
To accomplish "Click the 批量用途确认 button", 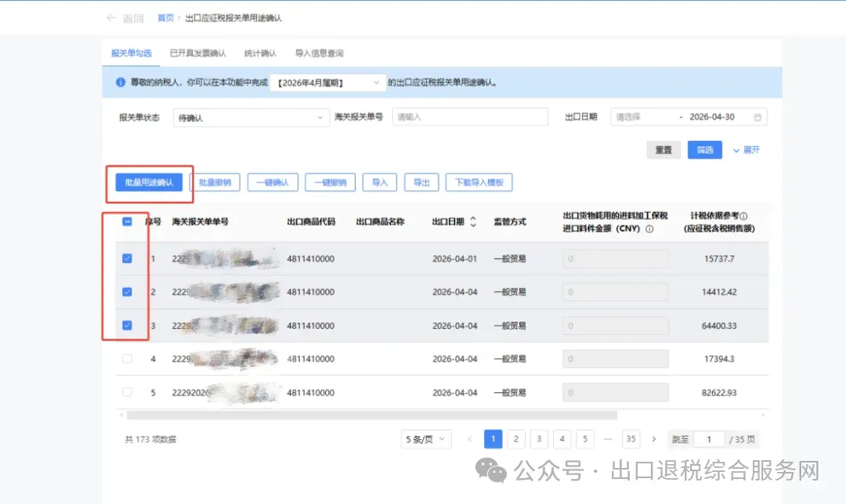I will (149, 182).
